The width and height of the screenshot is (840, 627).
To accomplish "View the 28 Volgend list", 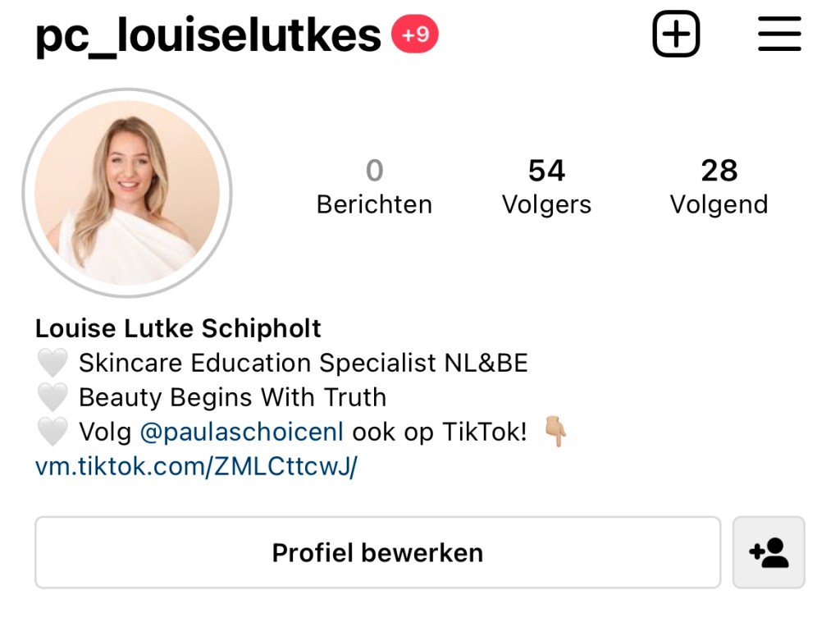I will coord(719,186).
